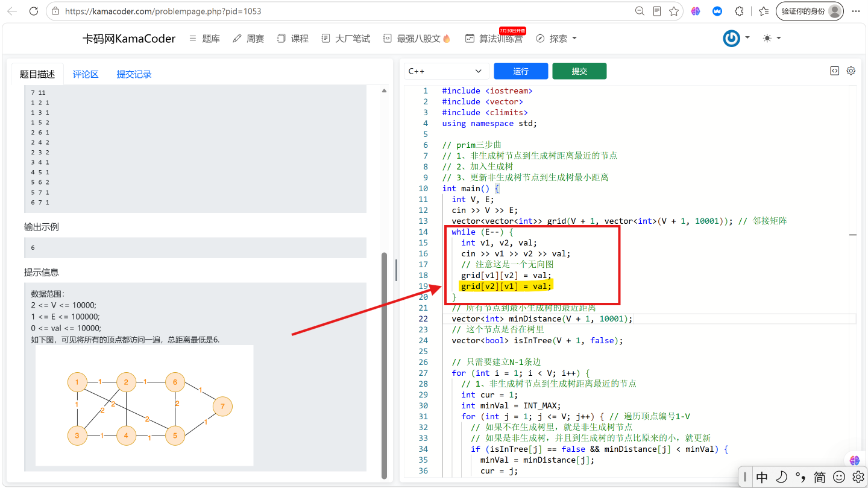Click the scroll up arrow in description panel
This screenshot has height=488, width=868.
coord(384,90)
